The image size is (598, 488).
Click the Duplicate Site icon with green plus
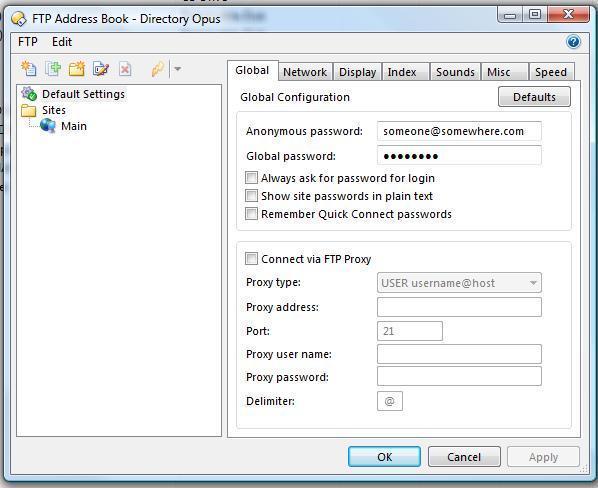(53, 69)
